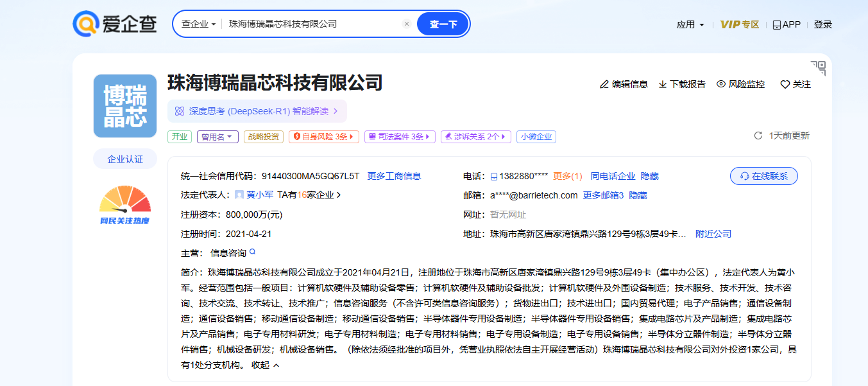This screenshot has height=386, width=868.
Task: Open the 应用 menu
Action: (690, 24)
